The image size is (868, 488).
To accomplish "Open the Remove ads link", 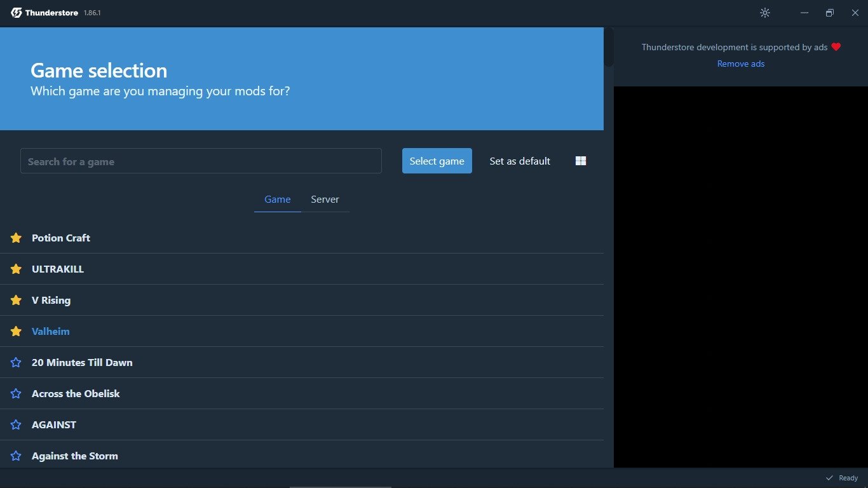I will tap(741, 64).
